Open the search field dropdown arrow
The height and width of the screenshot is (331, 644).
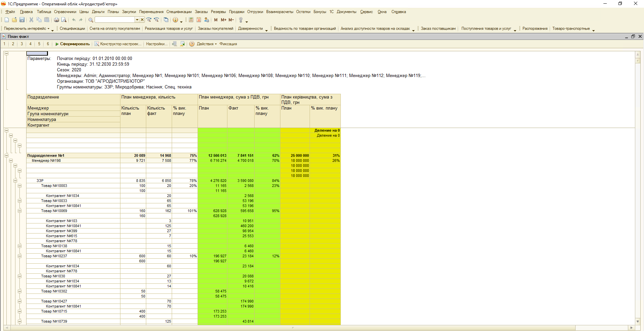[137, 20]
